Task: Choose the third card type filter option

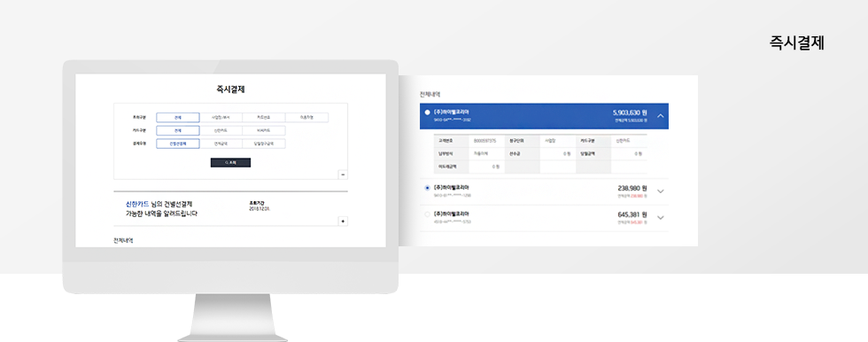Action: (x=264, y=130)
